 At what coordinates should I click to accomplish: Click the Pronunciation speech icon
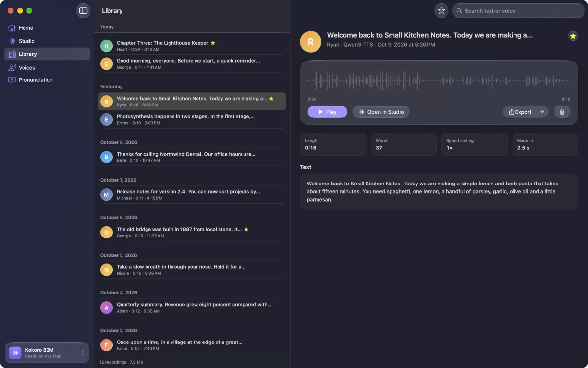coord(12,80)
